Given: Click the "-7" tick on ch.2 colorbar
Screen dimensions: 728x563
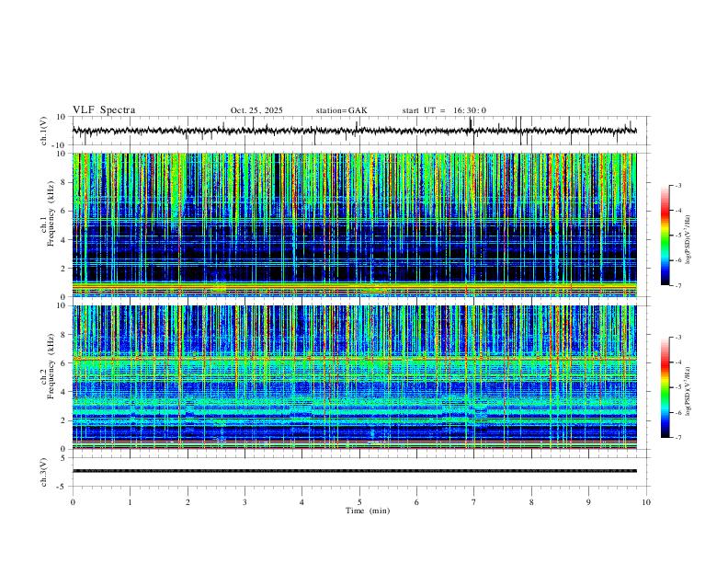Looking at the screenshot, I should [x=678, y=437].
